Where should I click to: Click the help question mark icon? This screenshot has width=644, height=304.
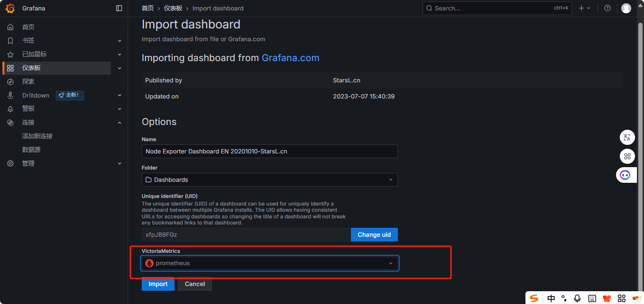[607, 8]
